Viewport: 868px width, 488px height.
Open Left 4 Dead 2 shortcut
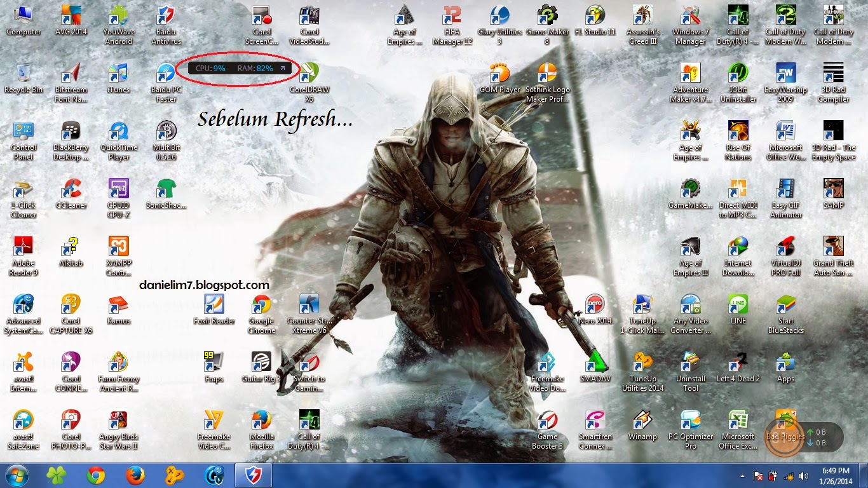738,367
